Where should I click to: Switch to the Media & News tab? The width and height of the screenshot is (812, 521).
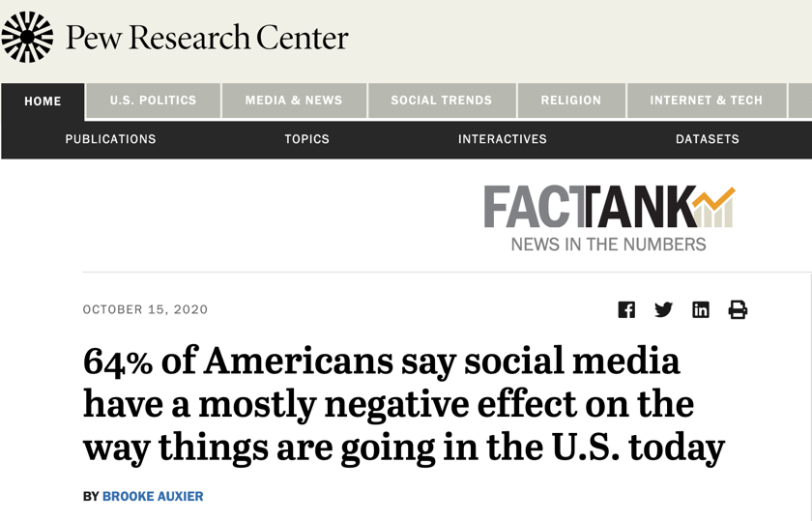[x=294, y=101]
